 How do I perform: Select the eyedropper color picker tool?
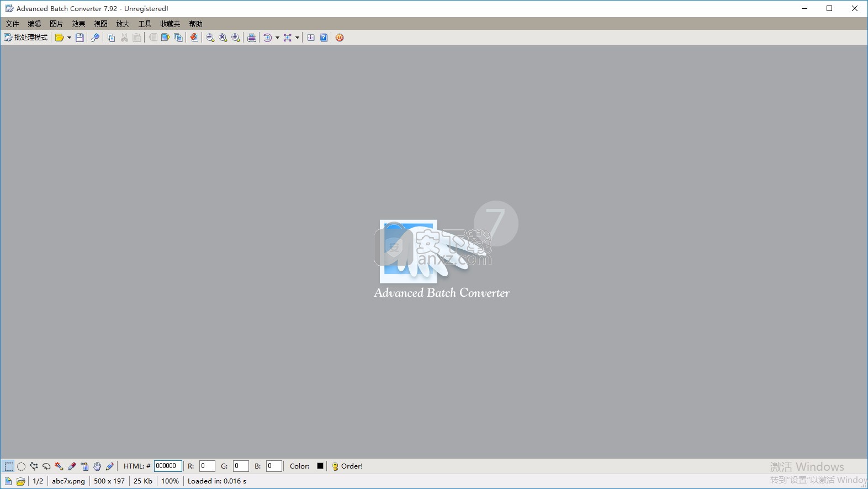click(72, 466)
